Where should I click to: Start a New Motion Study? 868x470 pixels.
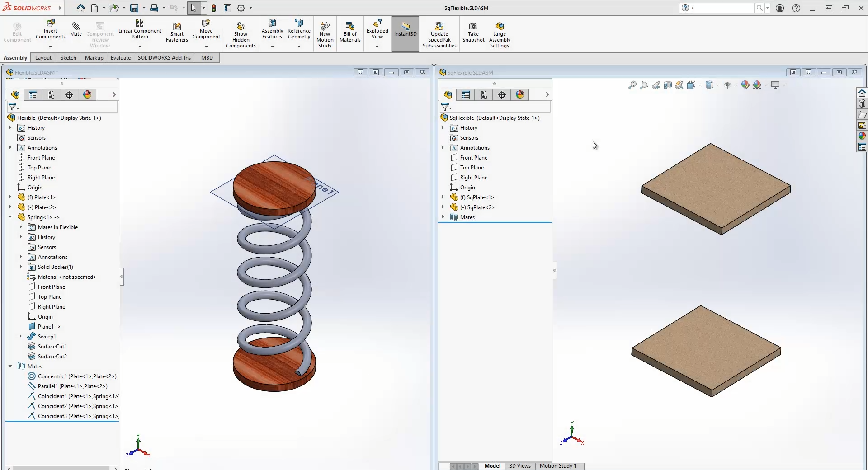[325, 35]
